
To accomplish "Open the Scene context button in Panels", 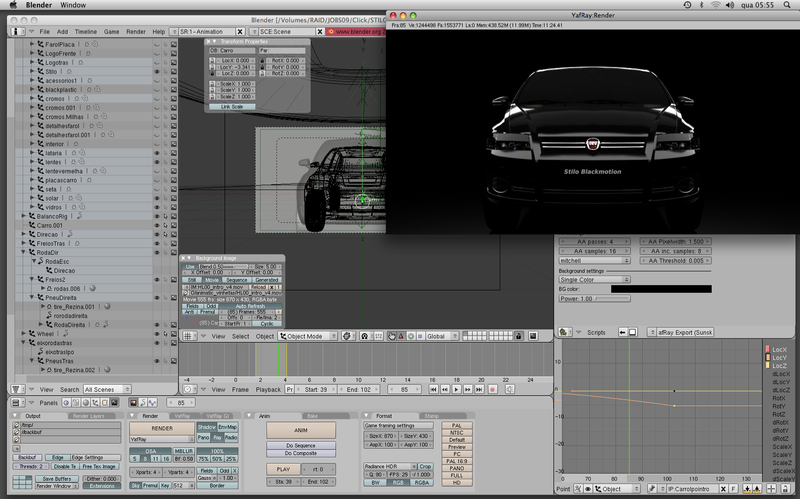I will click(x=114, y=403).
